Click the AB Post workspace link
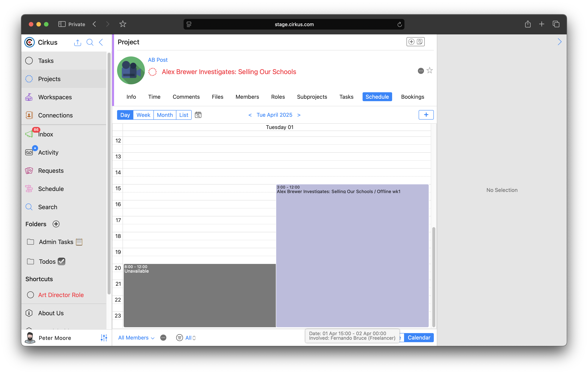This screenshot has width=588, height=374. (157, 60)
